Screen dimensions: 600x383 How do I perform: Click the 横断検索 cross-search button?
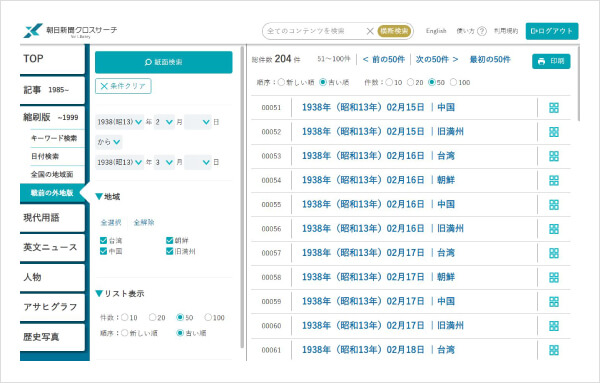[395, 31]
